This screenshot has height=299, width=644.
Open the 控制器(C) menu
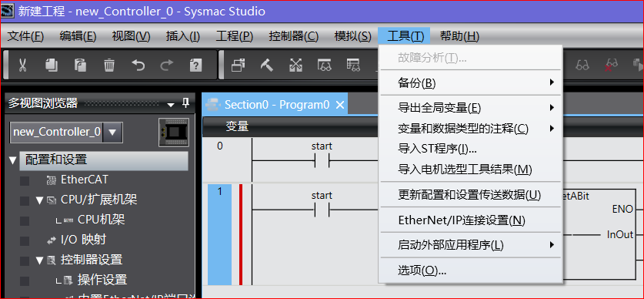coord(294,36)
